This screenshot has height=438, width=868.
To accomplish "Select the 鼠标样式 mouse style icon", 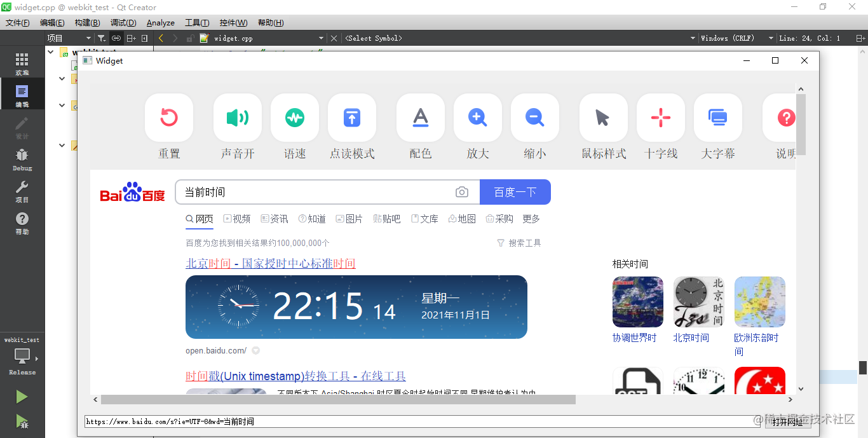I will coord(603,118).
